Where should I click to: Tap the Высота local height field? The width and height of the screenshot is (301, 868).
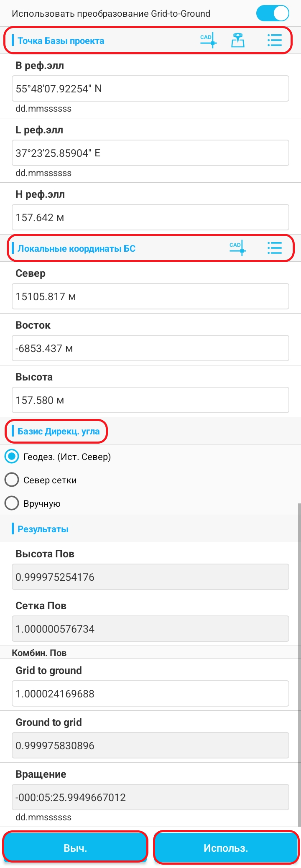[150, 400]
